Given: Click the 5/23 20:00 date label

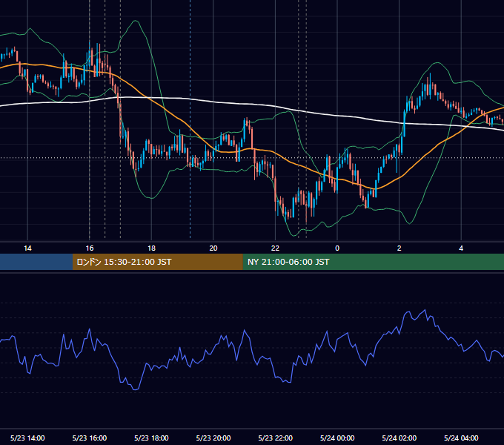Looking at the screenshot, I should click(213, 438).
